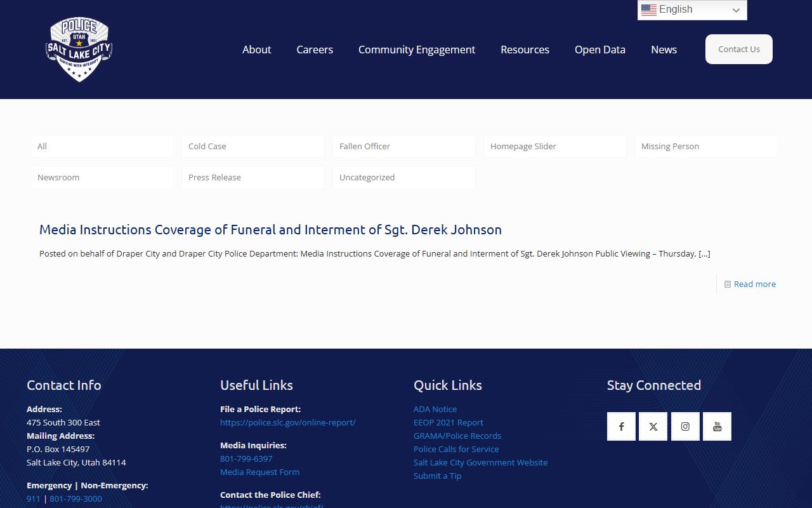
Task: Filter posts by Press Release
Action: point(253,177)
